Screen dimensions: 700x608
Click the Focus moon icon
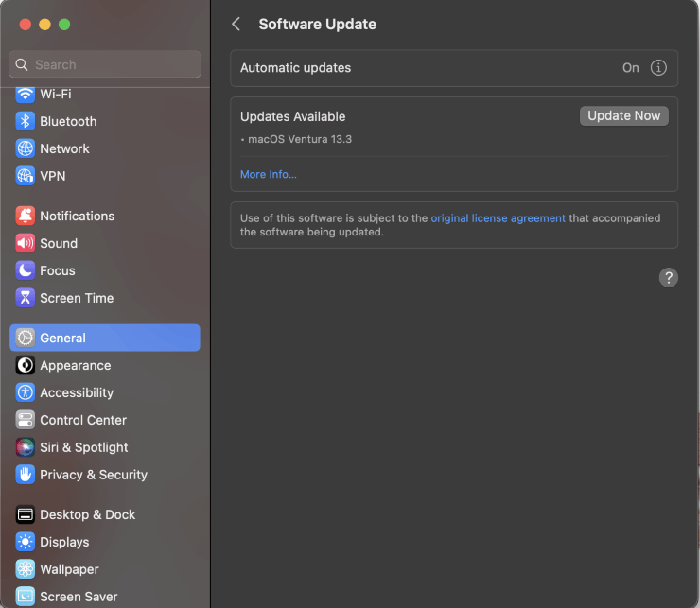click(x=25, y=270)
